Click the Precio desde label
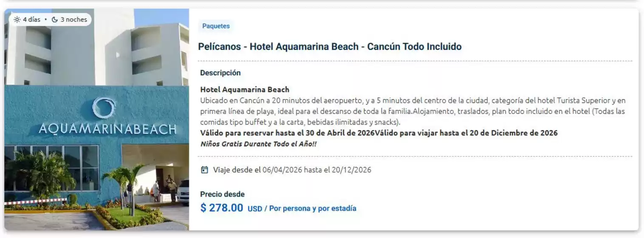This screenshot has height=238, width=644. [222, 194]
